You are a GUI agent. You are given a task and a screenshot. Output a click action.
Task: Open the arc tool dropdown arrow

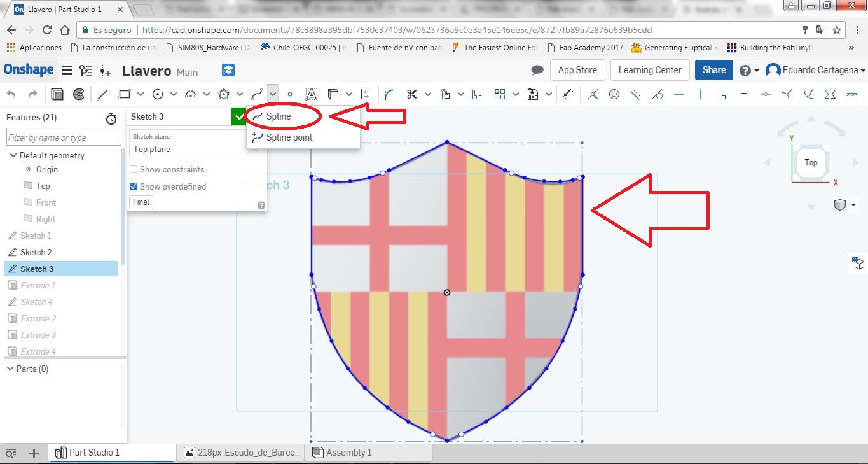[206, 94]
